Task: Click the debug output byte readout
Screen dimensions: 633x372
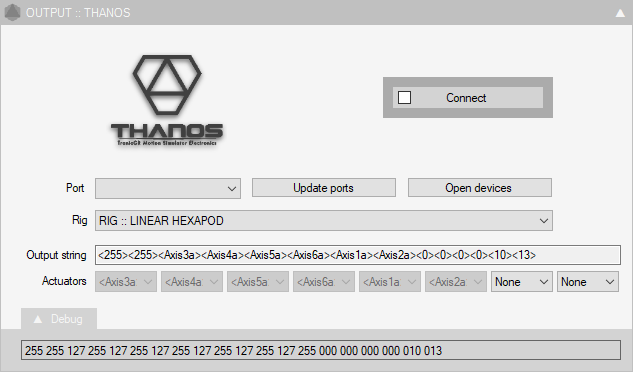Action: pos(321,350)
